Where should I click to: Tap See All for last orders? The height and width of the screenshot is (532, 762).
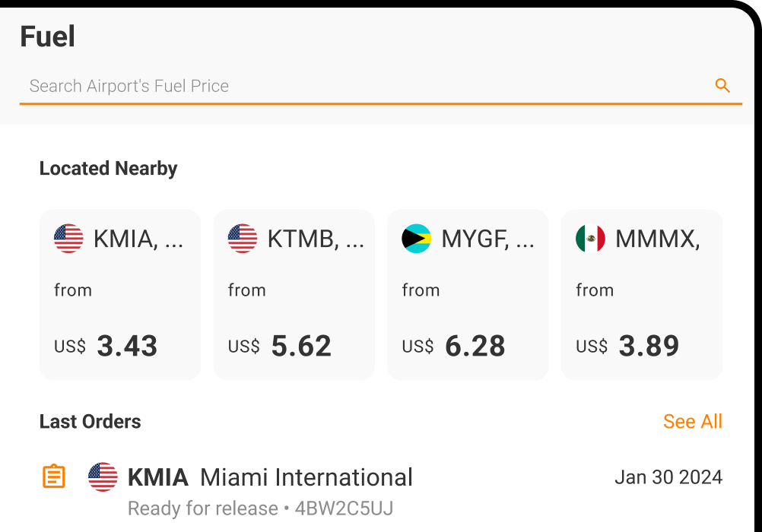[x=692, y=422]
